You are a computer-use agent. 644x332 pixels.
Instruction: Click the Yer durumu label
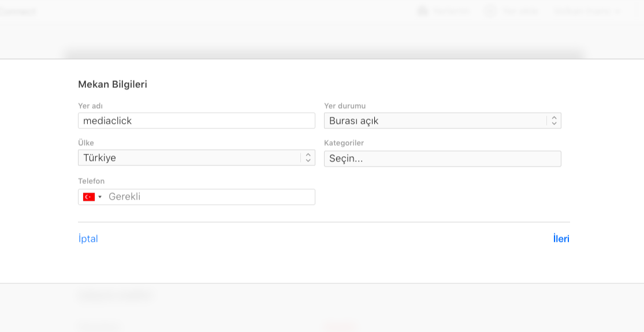point(345,106)
